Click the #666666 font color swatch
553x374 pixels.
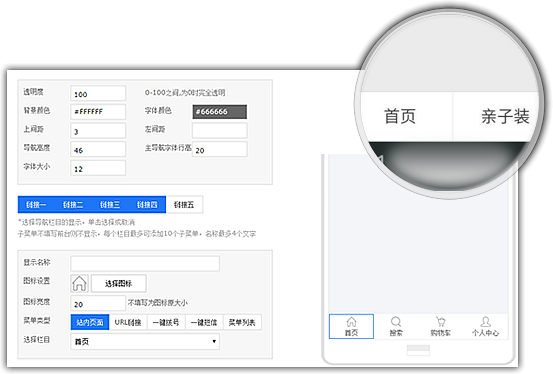click(x=220, y=112)
